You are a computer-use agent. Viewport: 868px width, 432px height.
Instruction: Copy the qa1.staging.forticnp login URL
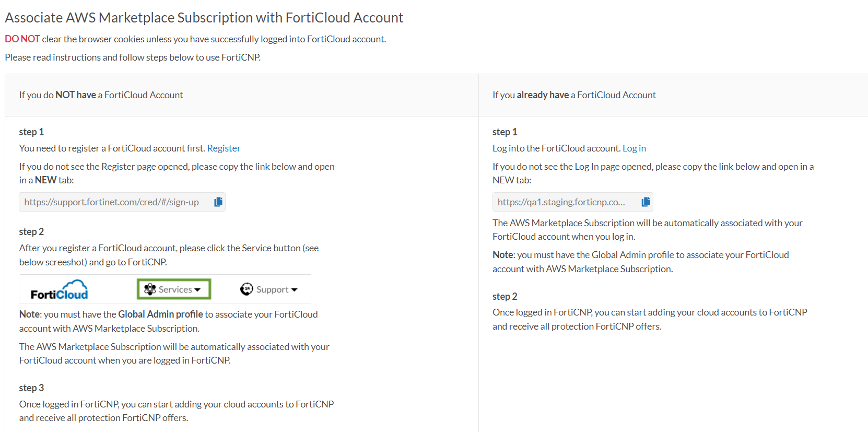tap(646, 202)
